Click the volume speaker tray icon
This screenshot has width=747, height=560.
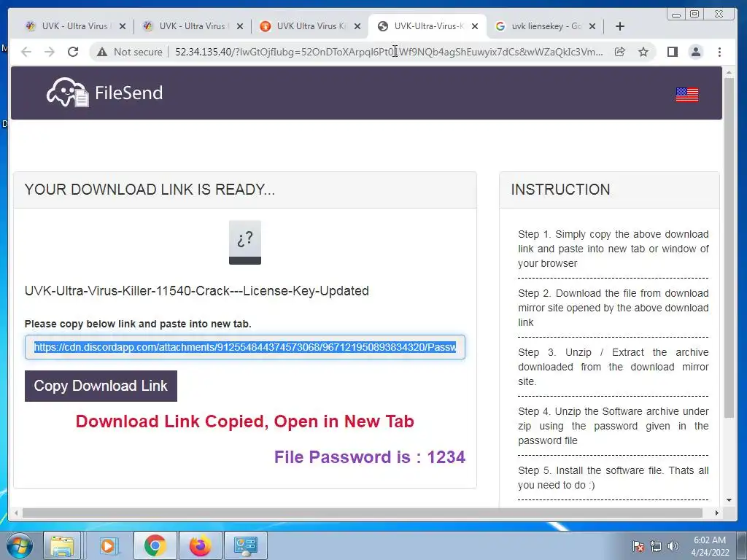point(673,546)
